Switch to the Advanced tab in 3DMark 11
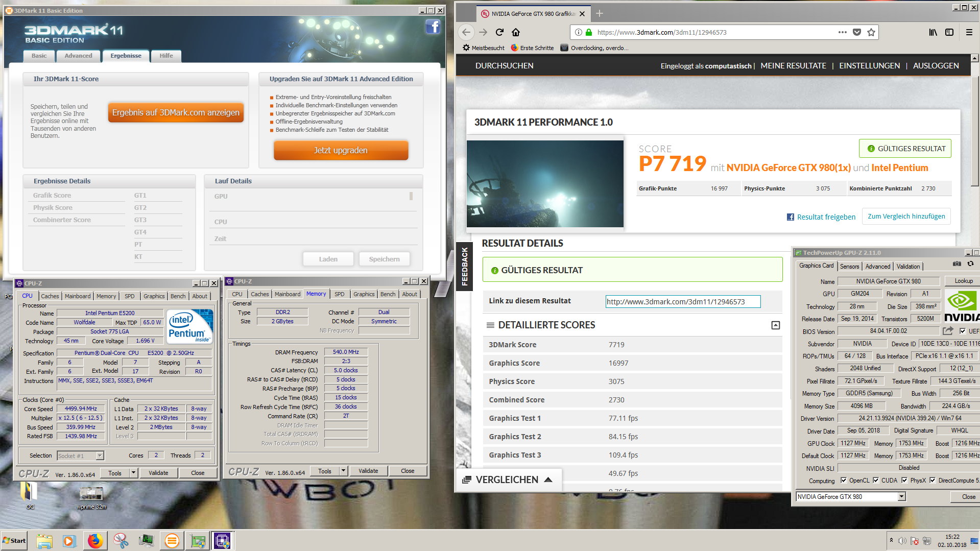The height and width of the screenshot is (551, 980). click(78, 56)
